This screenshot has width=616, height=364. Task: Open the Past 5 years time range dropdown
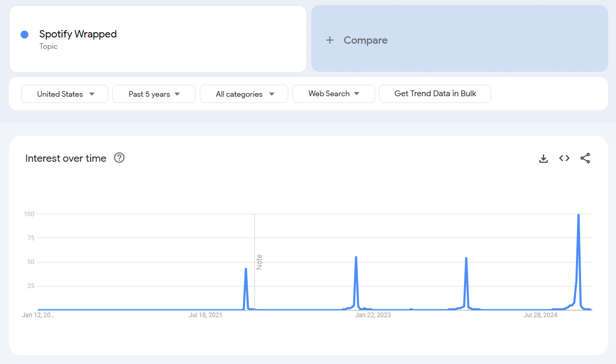(154, 94)
